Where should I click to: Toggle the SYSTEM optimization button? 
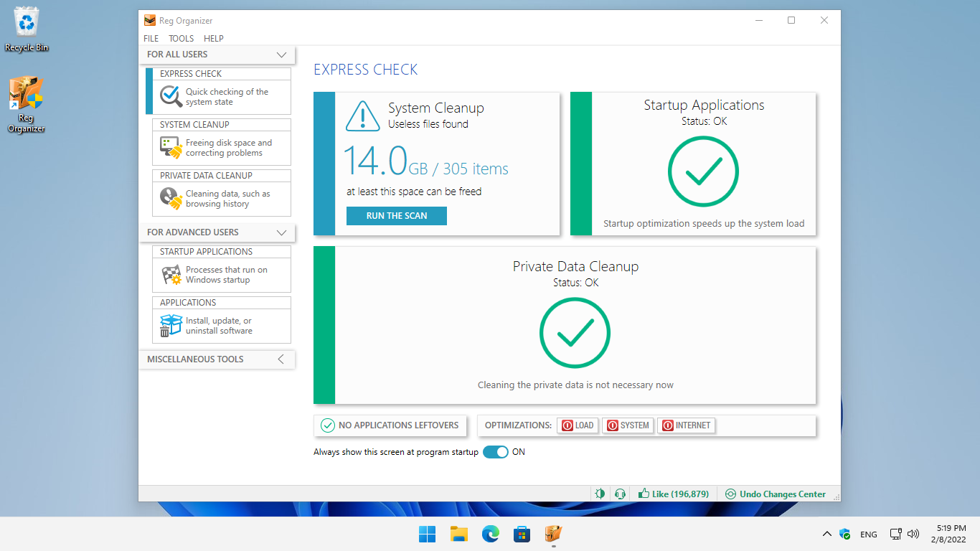628,425
